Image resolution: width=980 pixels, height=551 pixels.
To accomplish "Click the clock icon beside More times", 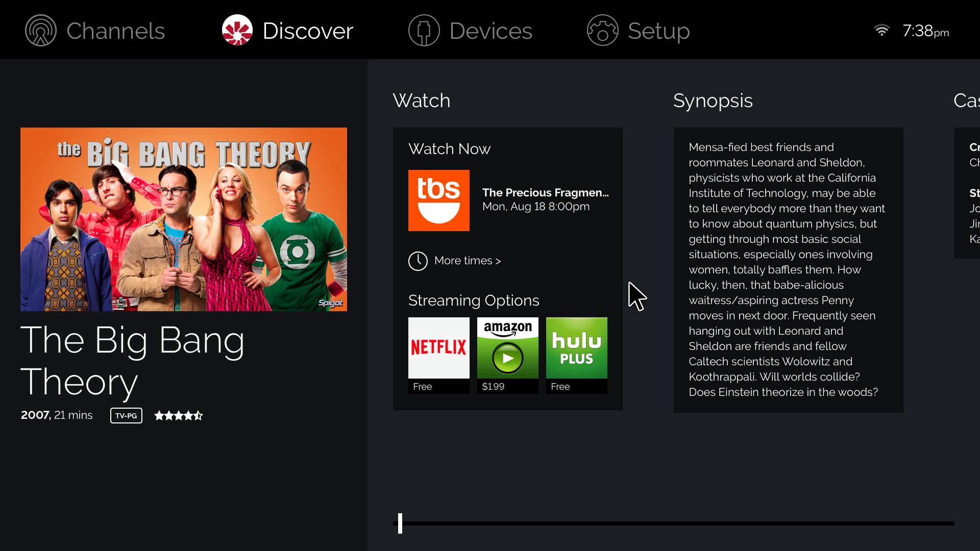I will 418,261.
